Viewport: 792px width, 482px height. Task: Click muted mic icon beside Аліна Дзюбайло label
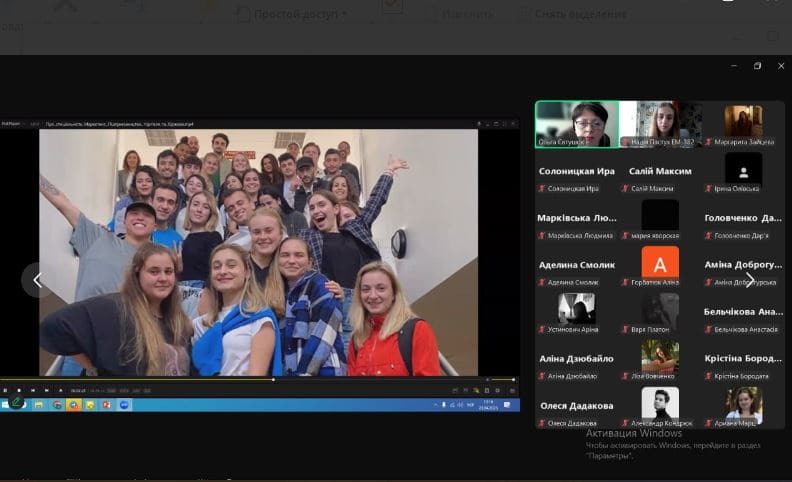point(542,376)
